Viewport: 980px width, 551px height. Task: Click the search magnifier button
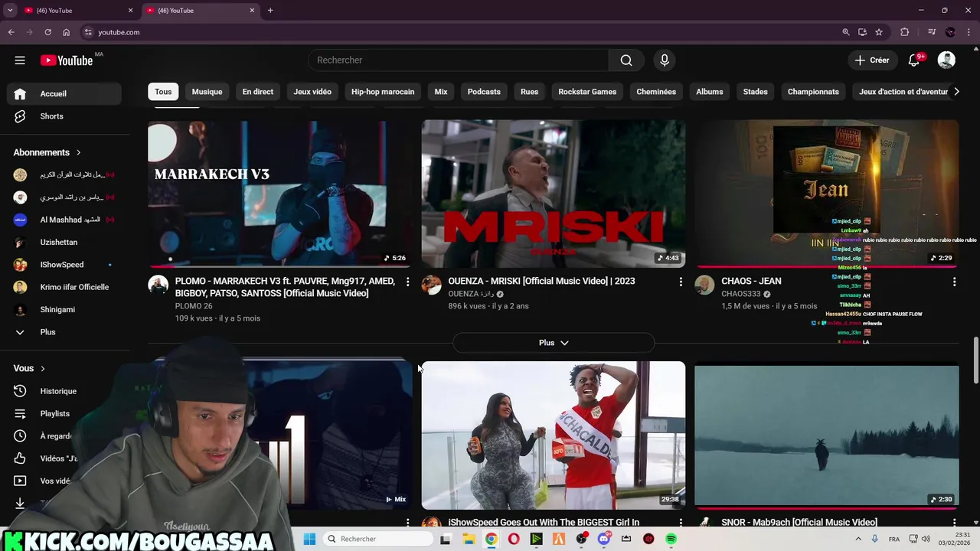coord(626,60)
